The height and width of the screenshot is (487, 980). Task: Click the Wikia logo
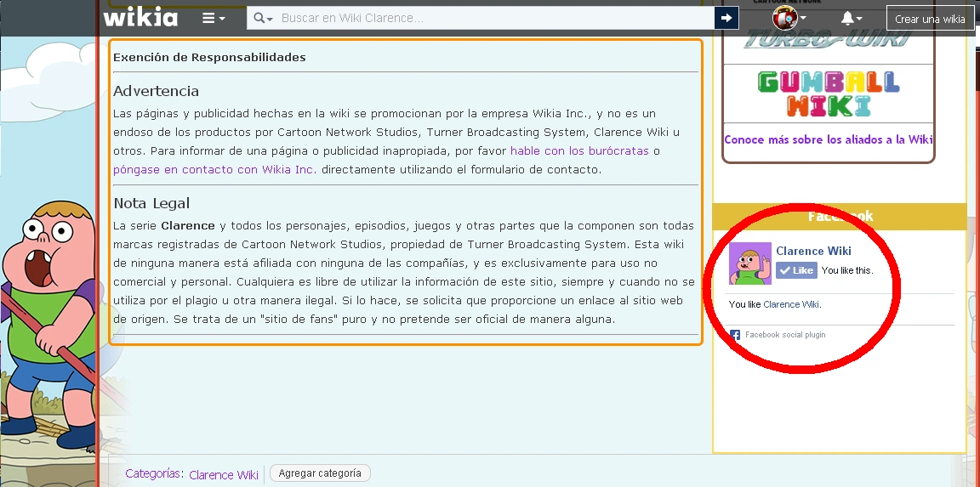coord(140,17)
